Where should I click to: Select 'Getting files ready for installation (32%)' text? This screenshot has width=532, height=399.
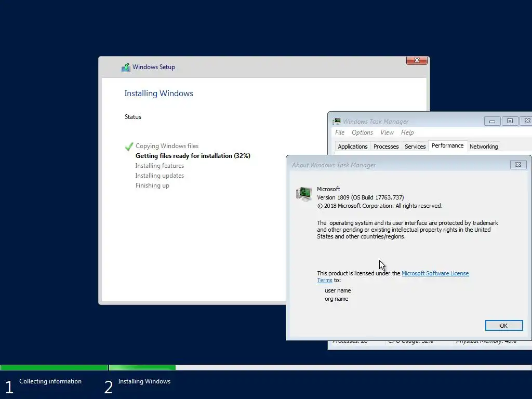[193, 156]
